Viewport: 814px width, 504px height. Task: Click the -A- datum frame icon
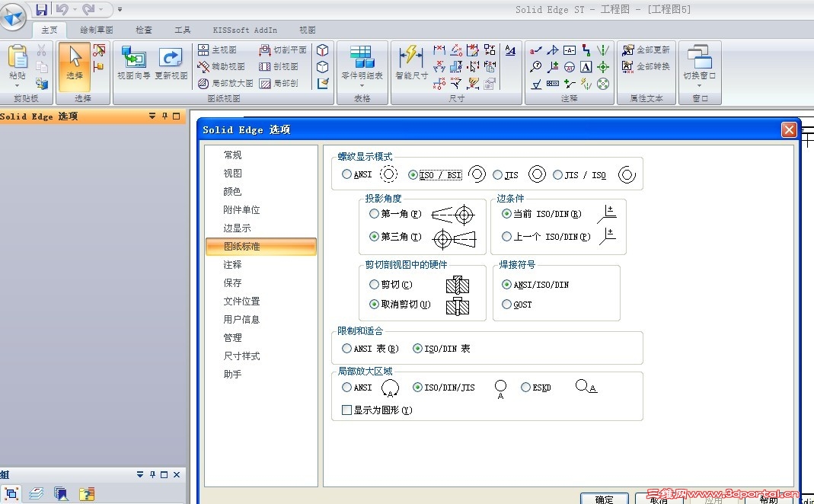click(x=570, y=50)
